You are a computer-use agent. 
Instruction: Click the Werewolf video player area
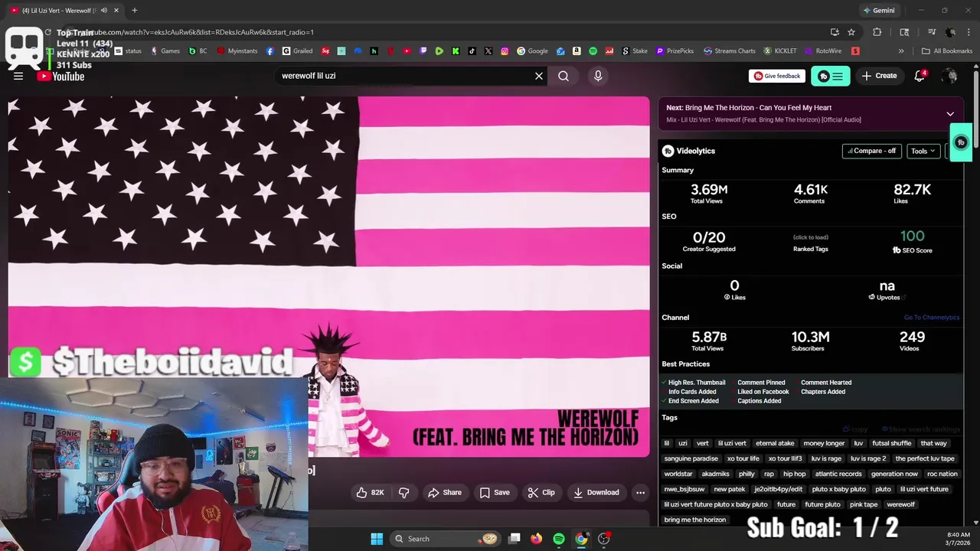click(328, 276)
